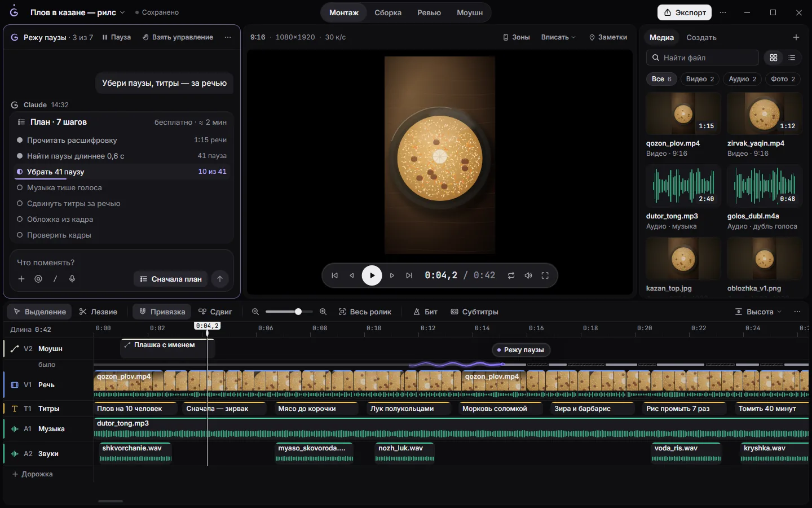This screenshot has height=508, width=812.
Task: Toggle the Привязка snapping option
Action: (162, 312)
